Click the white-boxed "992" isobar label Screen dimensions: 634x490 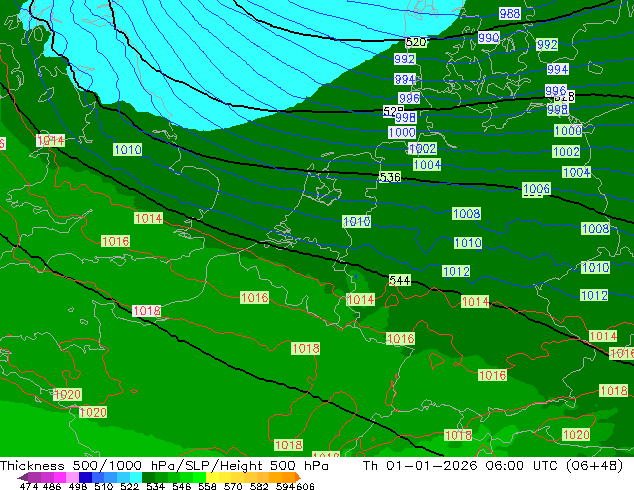(x=404, y=59)
